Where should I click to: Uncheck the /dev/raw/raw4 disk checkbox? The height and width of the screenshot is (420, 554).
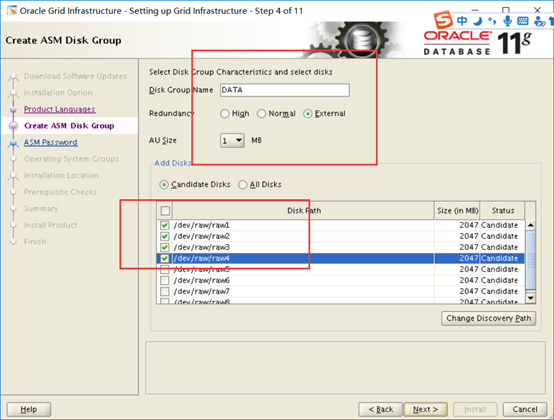pyautogui.click(x=164, y=258)
